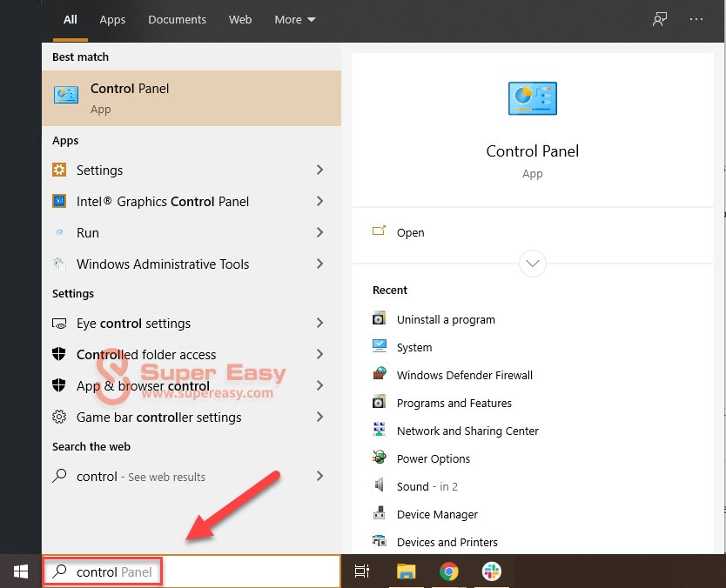Click the Power Options icon
The height and width of the screenshot is (588, 726).
click(x=380, y=457)
